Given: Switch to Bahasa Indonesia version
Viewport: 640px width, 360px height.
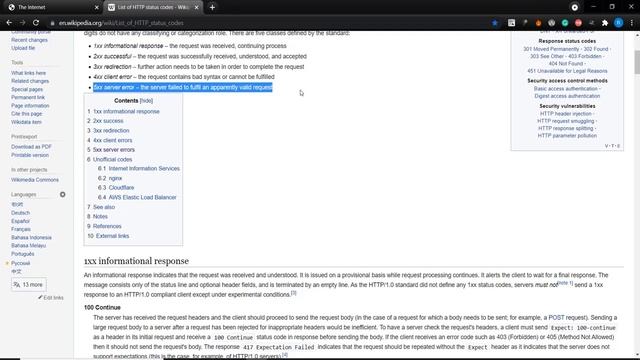Looking at the screenshot, I should click(x=31, y=237).
